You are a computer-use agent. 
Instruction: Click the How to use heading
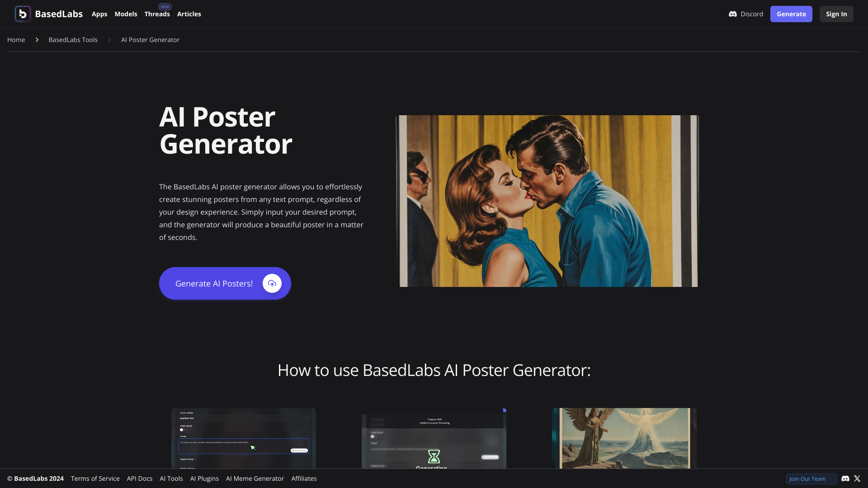click(434, 370)
